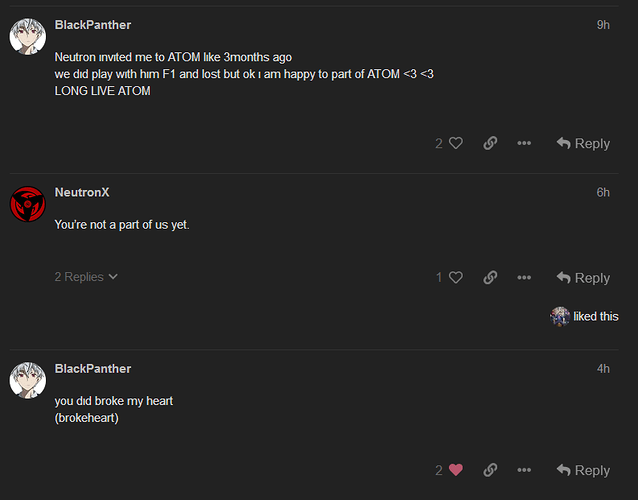The image size is (638, 500).
Task: Open more actions on BlackPanther's first post
Action: pyautogui.click(x=524, y=143)
